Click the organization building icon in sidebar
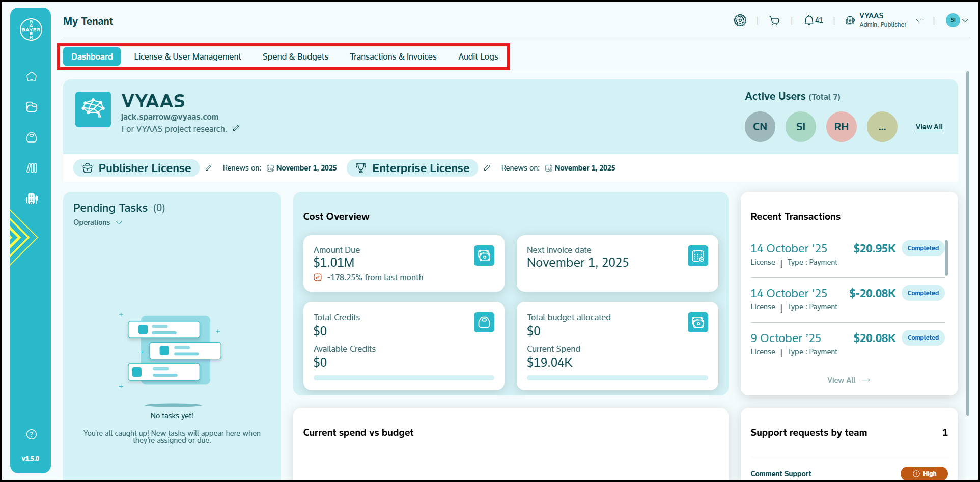This screenshot has height=482, width=980. (32, 199)
